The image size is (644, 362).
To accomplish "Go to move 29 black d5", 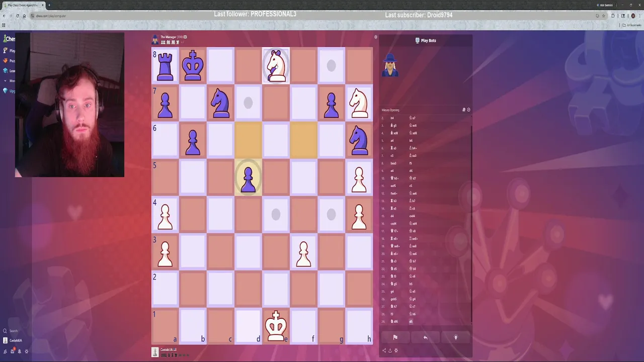I will point(411,322).
